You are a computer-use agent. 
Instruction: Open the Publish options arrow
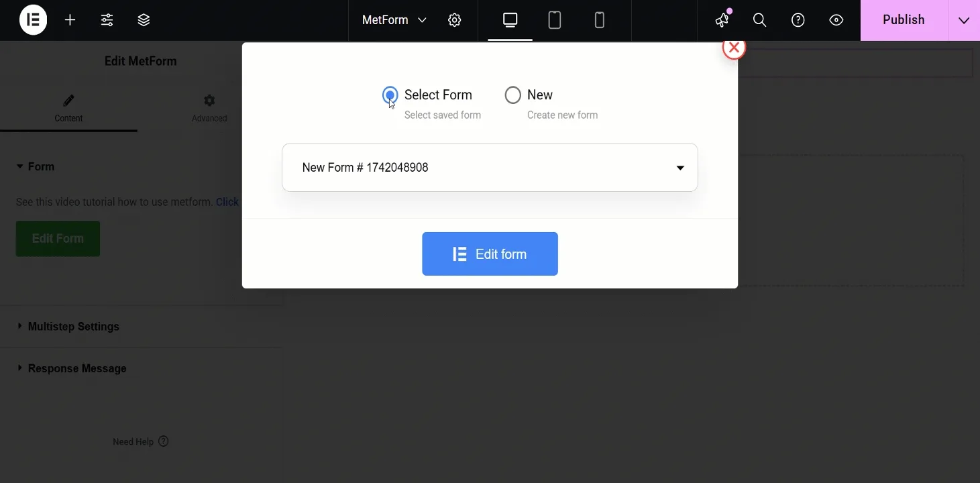[964, 20]
